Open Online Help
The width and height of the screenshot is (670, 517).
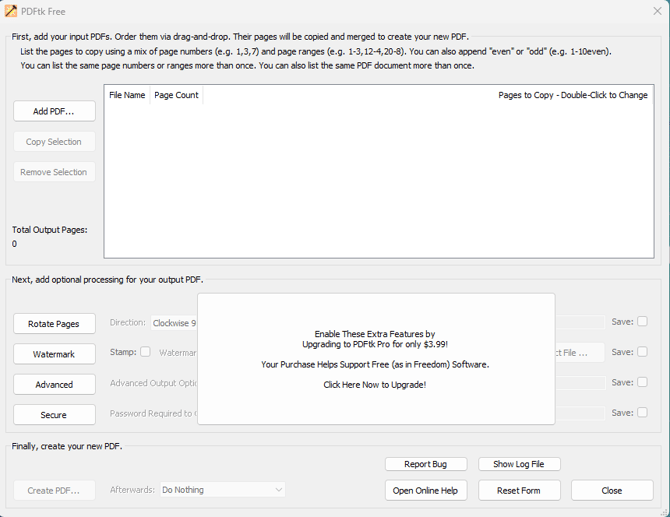click(425, 490)
